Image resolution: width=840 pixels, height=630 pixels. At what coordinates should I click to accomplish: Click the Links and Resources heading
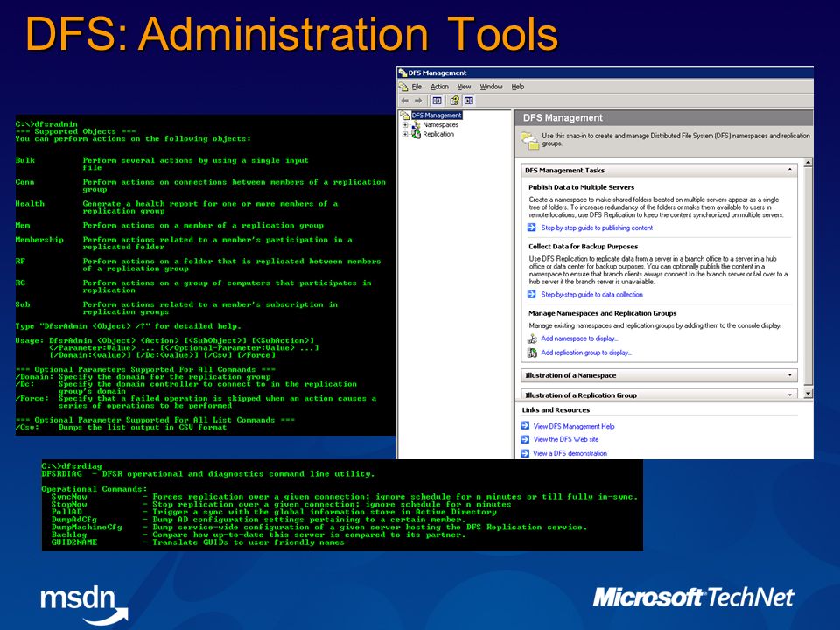[556, 409]
